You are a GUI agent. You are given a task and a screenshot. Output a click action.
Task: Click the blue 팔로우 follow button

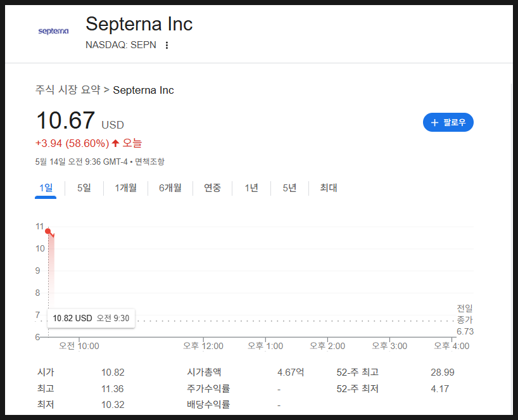tap(448, 122)
